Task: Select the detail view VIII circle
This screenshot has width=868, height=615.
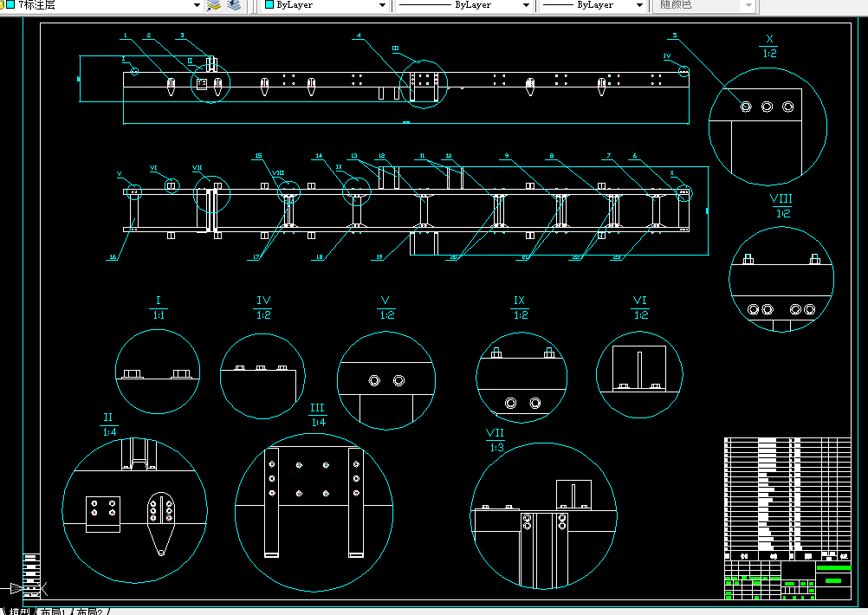Action: [x=781, y=279]
